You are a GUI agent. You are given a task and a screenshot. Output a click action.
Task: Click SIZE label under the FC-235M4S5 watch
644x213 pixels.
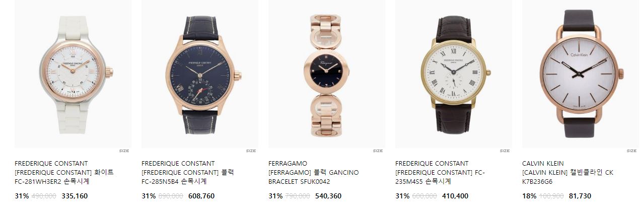(505, 151)
